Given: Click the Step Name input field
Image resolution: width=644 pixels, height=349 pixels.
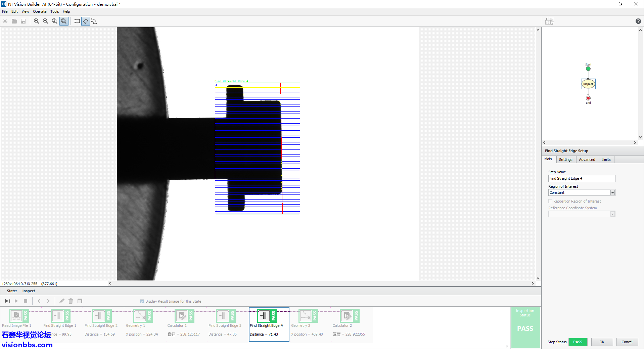Looking at the screenshot, I should [581, 178].
